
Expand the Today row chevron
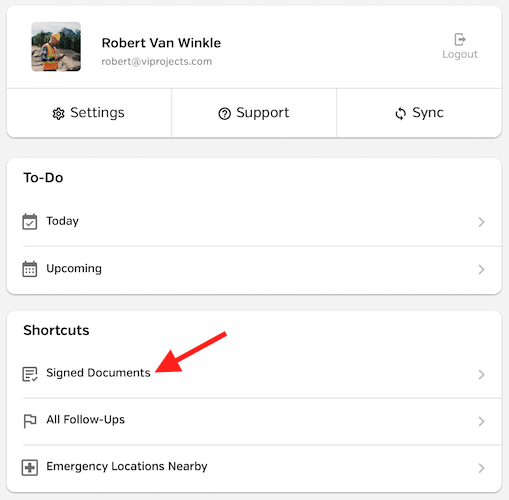[481, 222]
